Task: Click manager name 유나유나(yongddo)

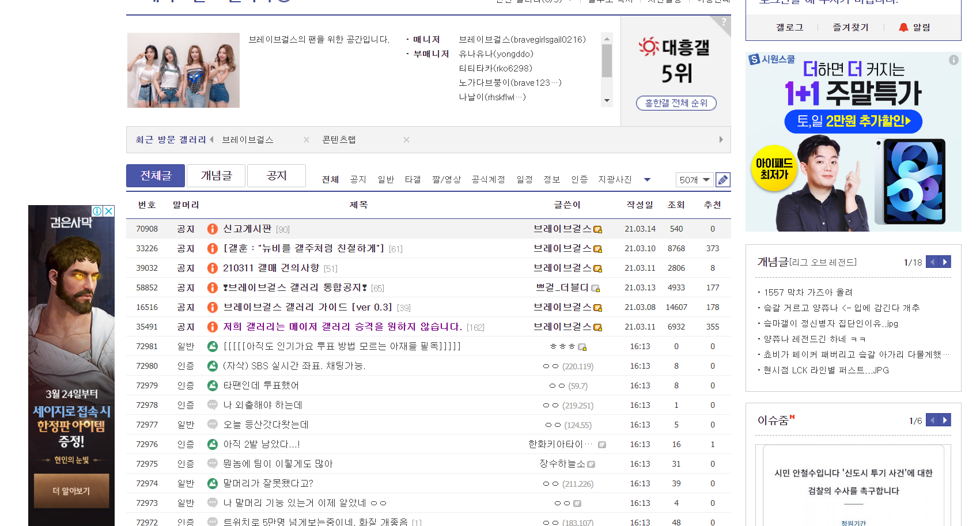Action: pyautogui.click(x=496, y=54)
